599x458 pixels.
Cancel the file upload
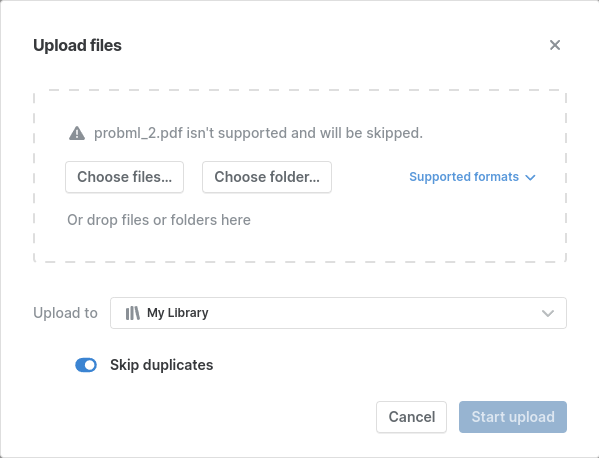[411, 417]
